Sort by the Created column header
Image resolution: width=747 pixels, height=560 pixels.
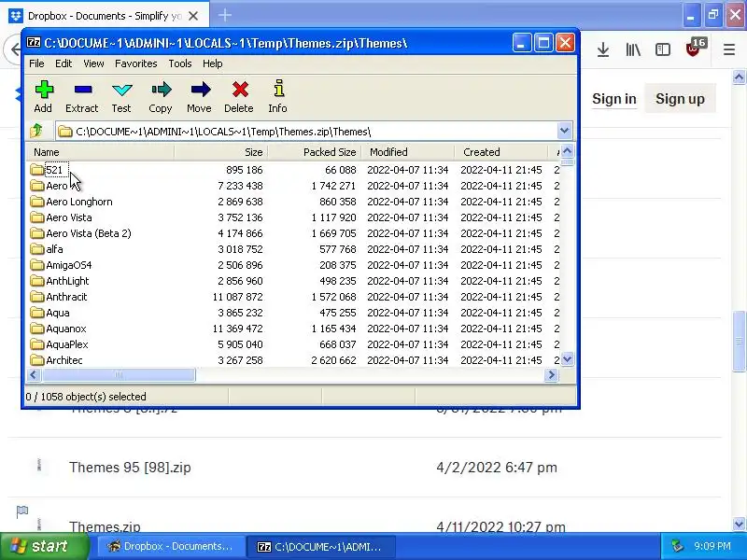[x=501, y=152]
